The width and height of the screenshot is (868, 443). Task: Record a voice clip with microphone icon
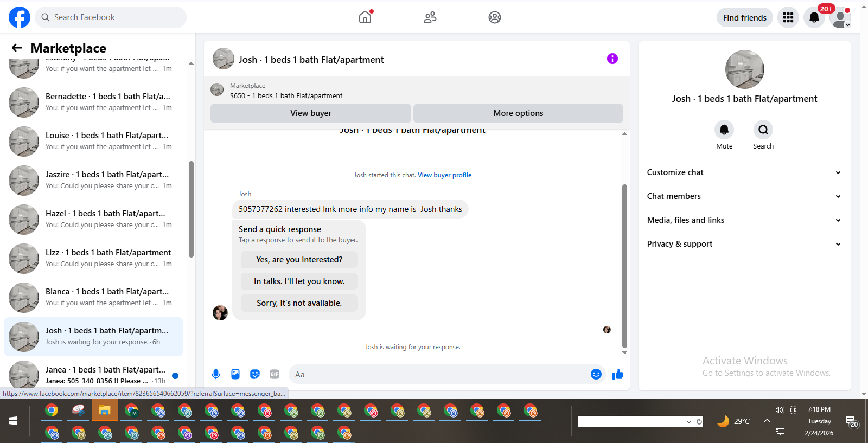coord(216,374)
